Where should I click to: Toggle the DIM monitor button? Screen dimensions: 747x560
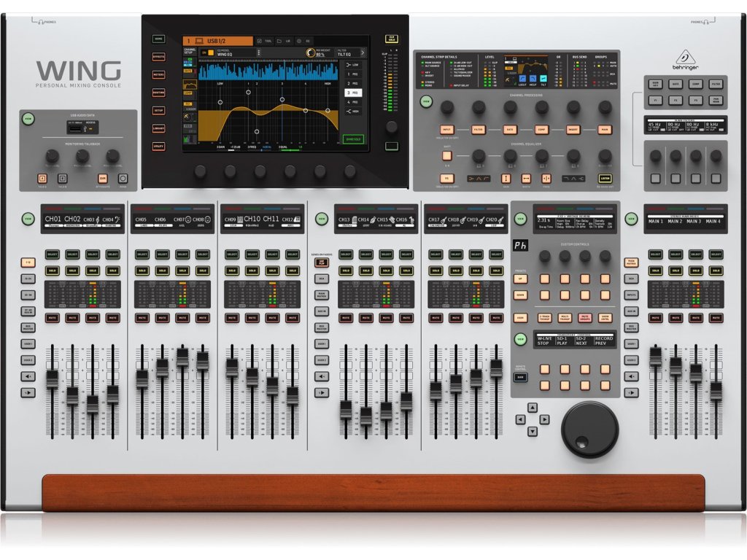(102, 179)
